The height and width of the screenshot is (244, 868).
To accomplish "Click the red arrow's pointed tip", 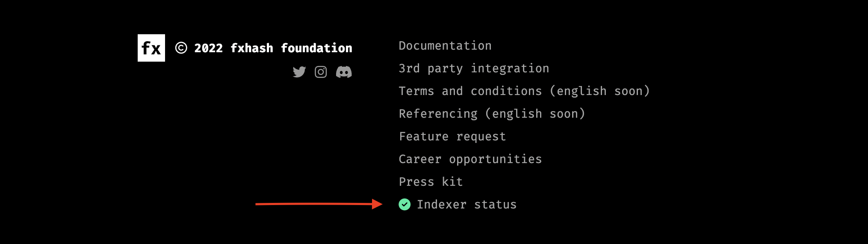I will tap(380, 204).
